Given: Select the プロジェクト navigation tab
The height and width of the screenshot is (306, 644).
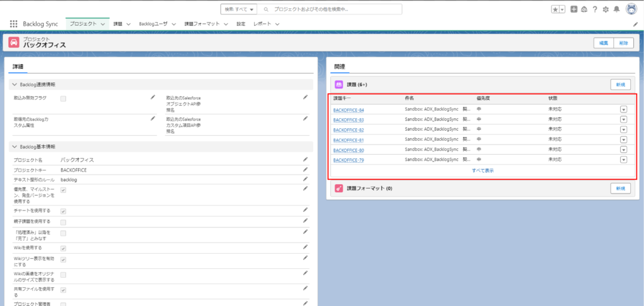Looking at the screenshot, I should [82, 24].
